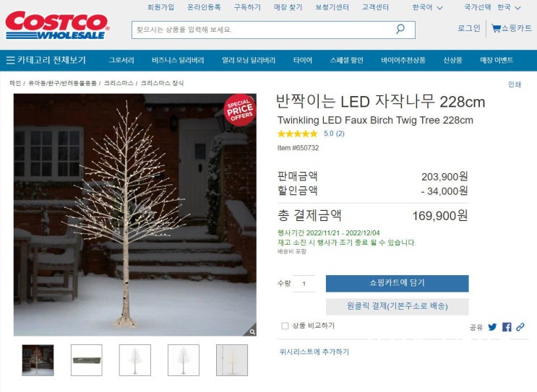Check the 상품 비교하기 checkbox

(285, 326)
